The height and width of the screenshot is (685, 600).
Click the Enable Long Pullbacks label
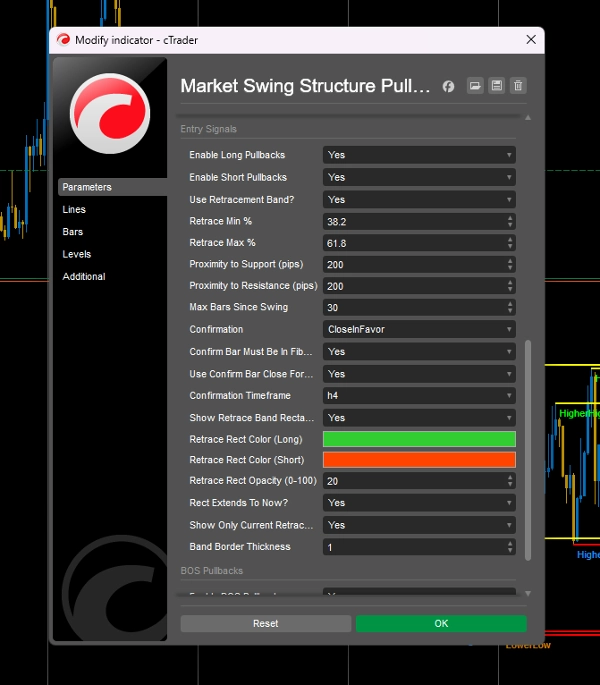pyautogui.click(x=237, y=155)
